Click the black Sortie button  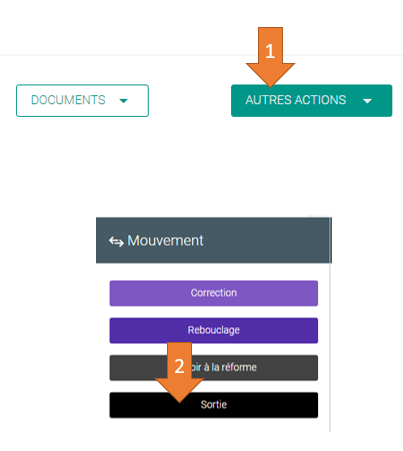point(214,405)
